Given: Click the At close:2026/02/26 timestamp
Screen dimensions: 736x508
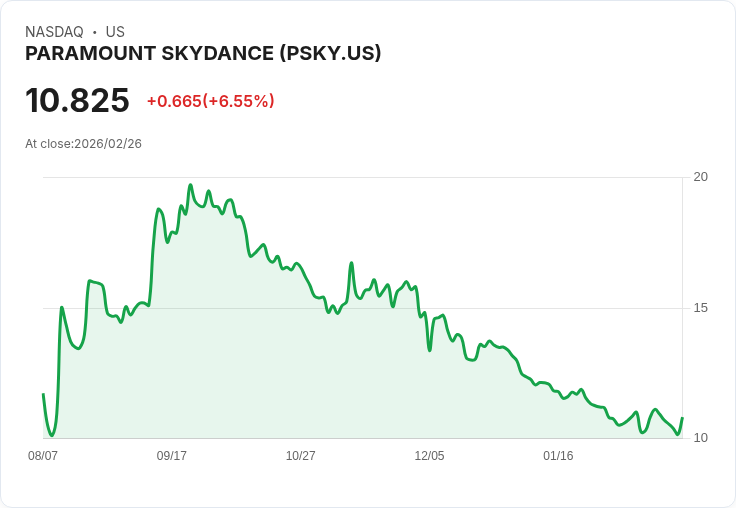Looking at the screenshot, I should tap(84, 144).
